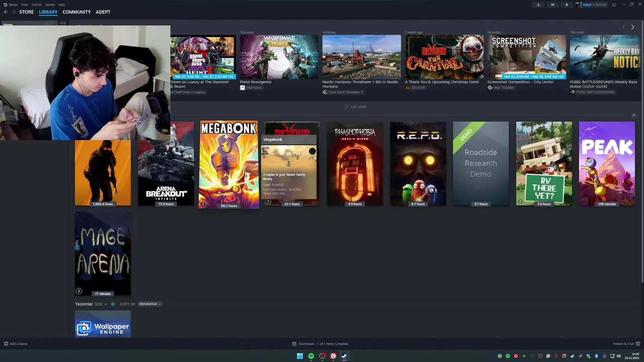Select the Megabonk game cover
The width and height of the screenshot is (644, 362).
click(229, 164)
